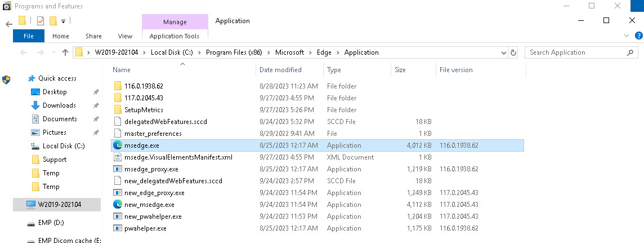Image resolution: width=644 pixels, height=243 pixels.
Task: Select new_delegatedWebFeatures.sccd file icon
Action: click(118, 181)
